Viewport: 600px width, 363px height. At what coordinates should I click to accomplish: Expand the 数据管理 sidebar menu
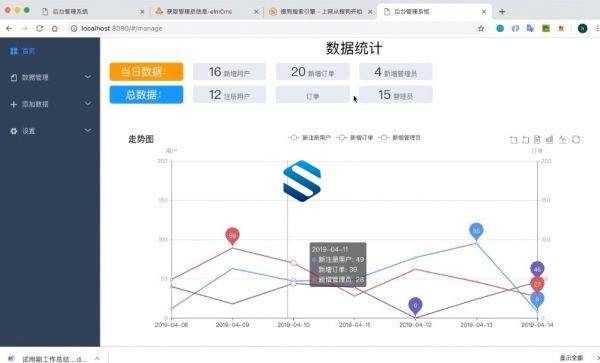pos(50,77)
